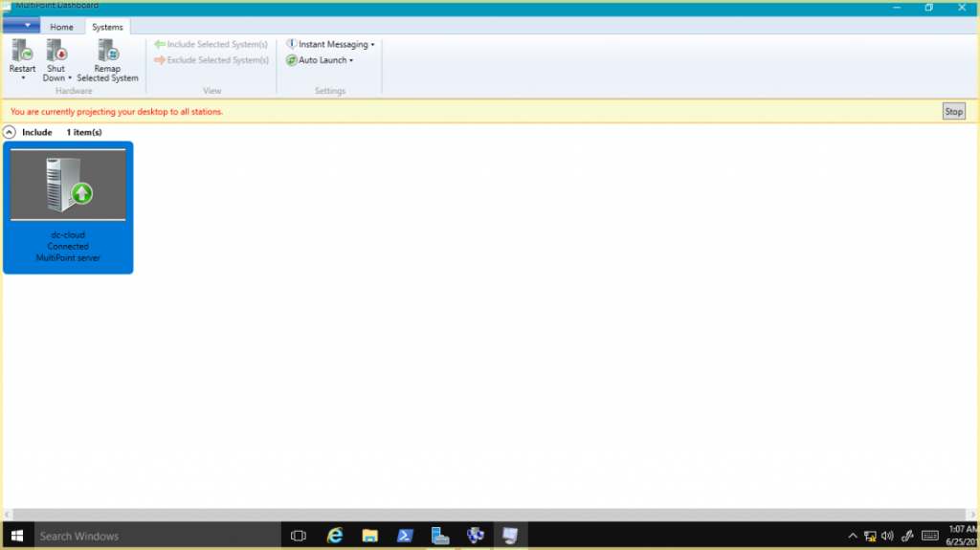Viewport: 980px width, 550px height.
Task: Click the Shut Down server icon
Action: [x=56, y=51]
